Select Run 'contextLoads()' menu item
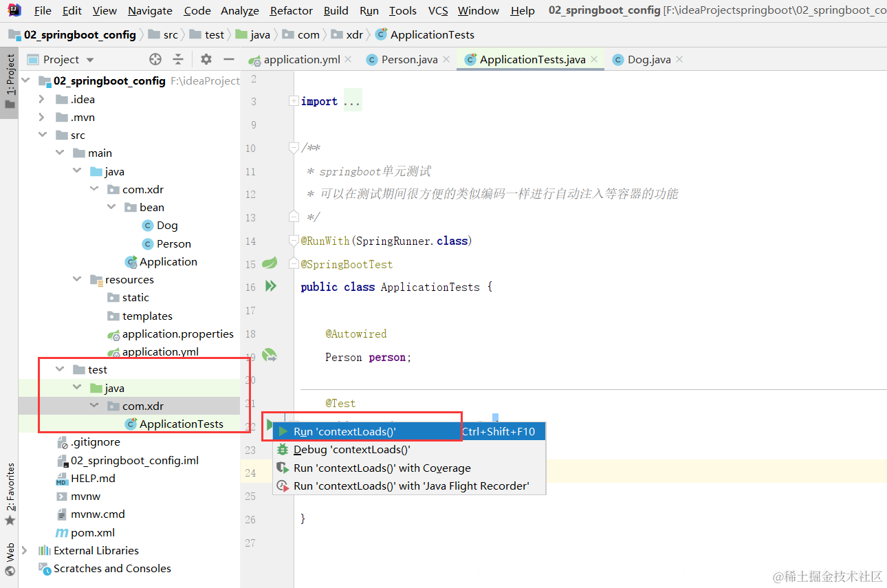887x588 pixels. [x=409, y=432]
